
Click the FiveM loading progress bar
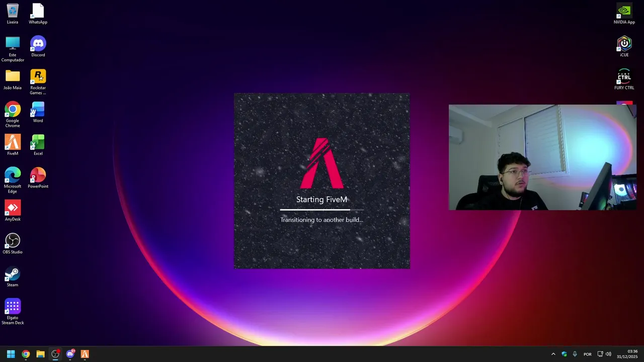click(322, 210)
